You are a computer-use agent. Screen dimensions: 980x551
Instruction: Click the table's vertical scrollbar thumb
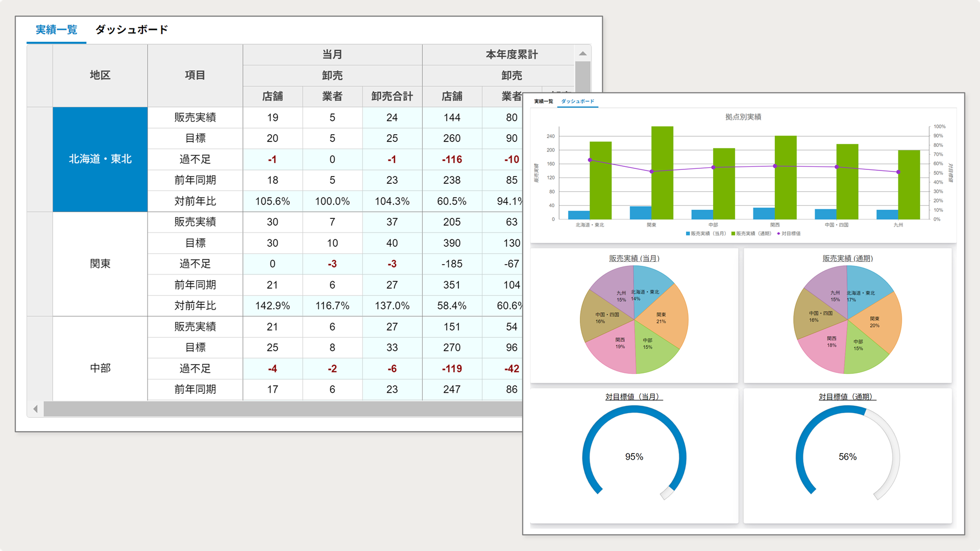[x=582, y=77]
